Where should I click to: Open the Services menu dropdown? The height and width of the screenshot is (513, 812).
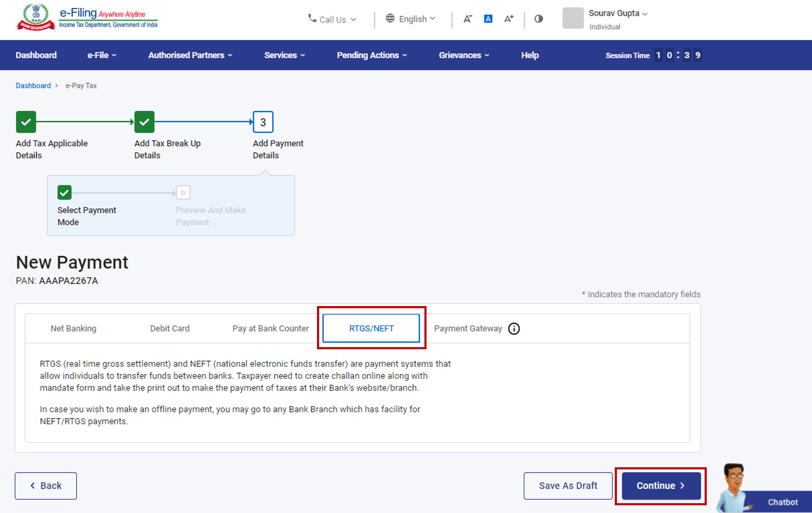[284, 55]
